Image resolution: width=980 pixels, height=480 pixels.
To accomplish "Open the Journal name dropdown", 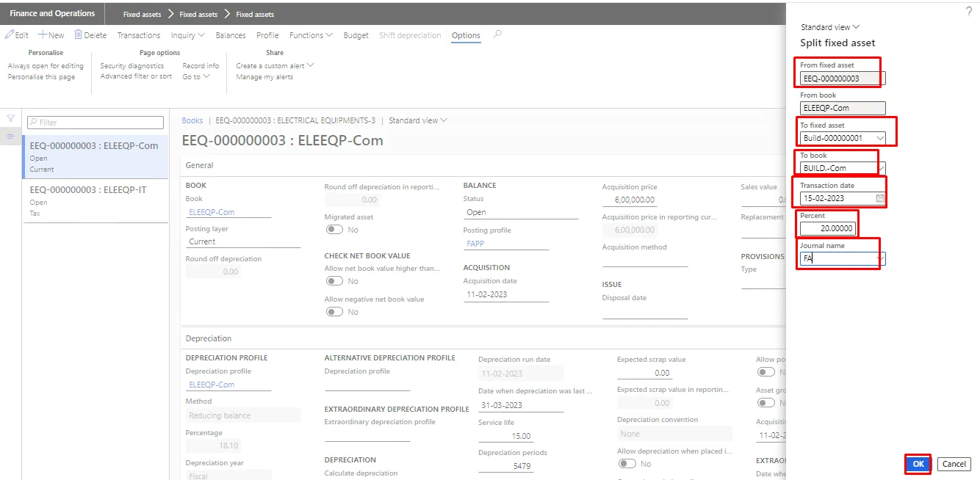I will (x=881, y=258).
